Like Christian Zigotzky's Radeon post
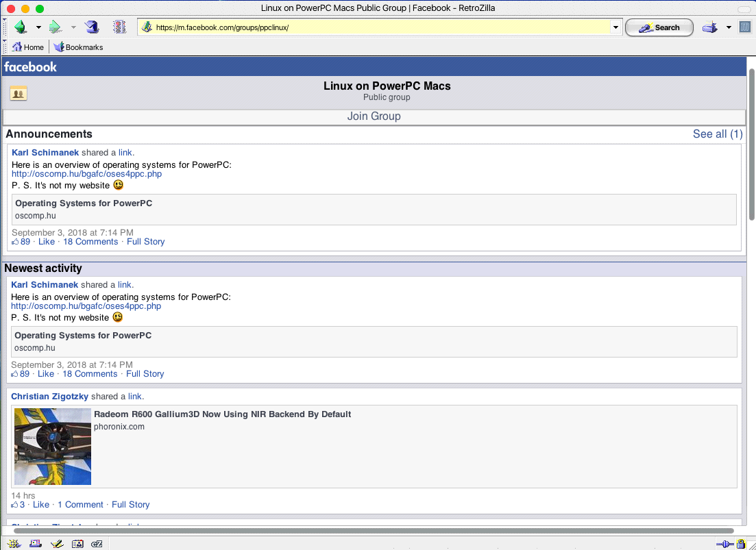 coord(41,505)
